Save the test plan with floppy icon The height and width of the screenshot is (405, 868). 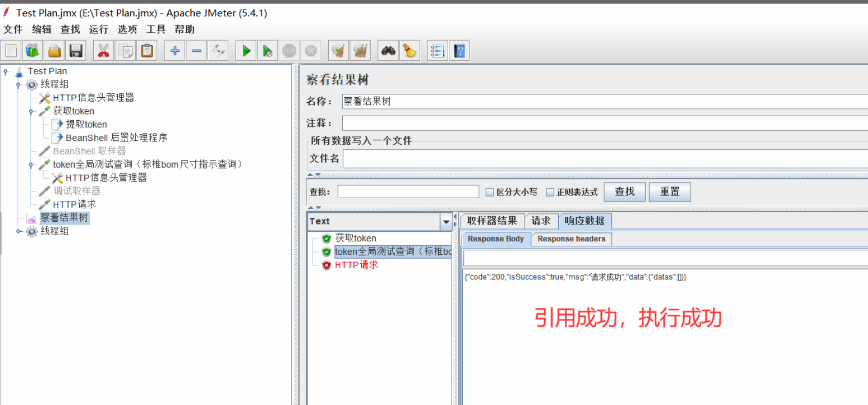point(75,51)
